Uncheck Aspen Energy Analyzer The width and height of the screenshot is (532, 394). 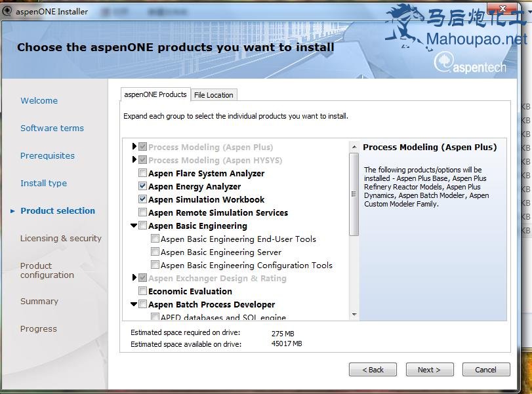(142, 187)
